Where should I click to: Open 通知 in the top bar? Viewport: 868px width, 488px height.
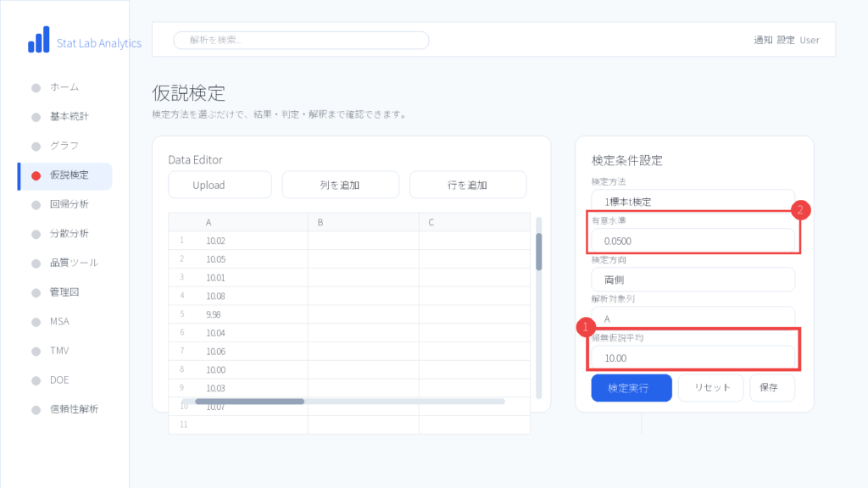[x=763, y=40]
